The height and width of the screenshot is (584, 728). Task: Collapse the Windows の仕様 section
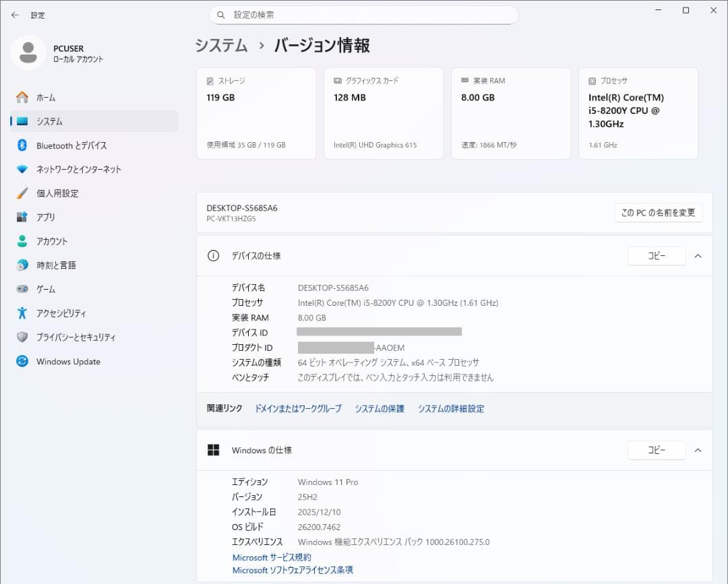(x=698, y=450)
